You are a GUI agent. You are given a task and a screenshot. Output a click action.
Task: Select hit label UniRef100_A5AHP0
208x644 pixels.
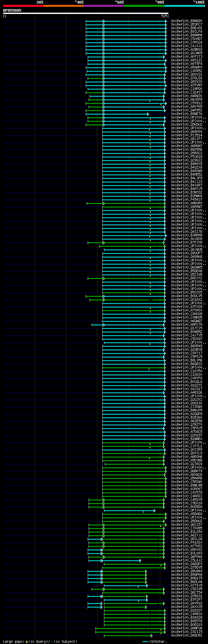[187, 67]
